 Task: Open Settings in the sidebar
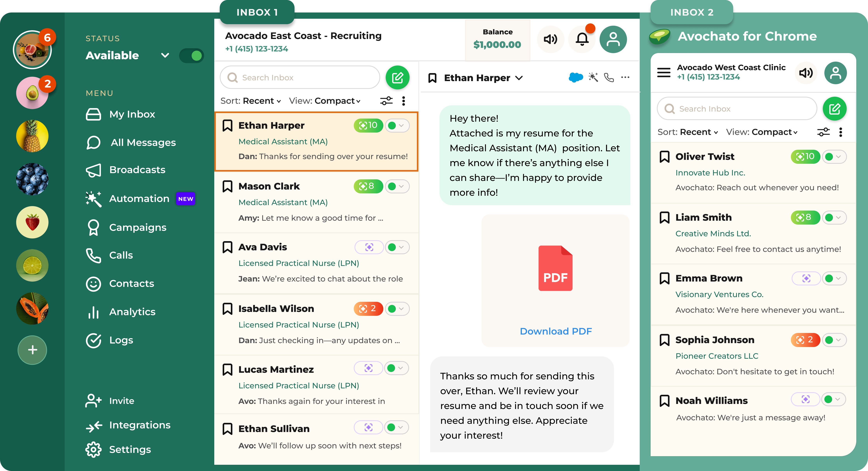point(118,449)
